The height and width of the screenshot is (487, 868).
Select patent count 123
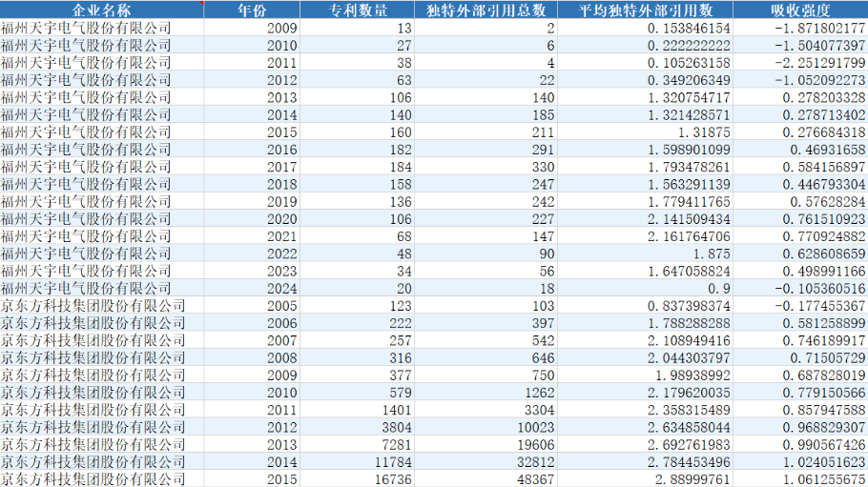357,306
